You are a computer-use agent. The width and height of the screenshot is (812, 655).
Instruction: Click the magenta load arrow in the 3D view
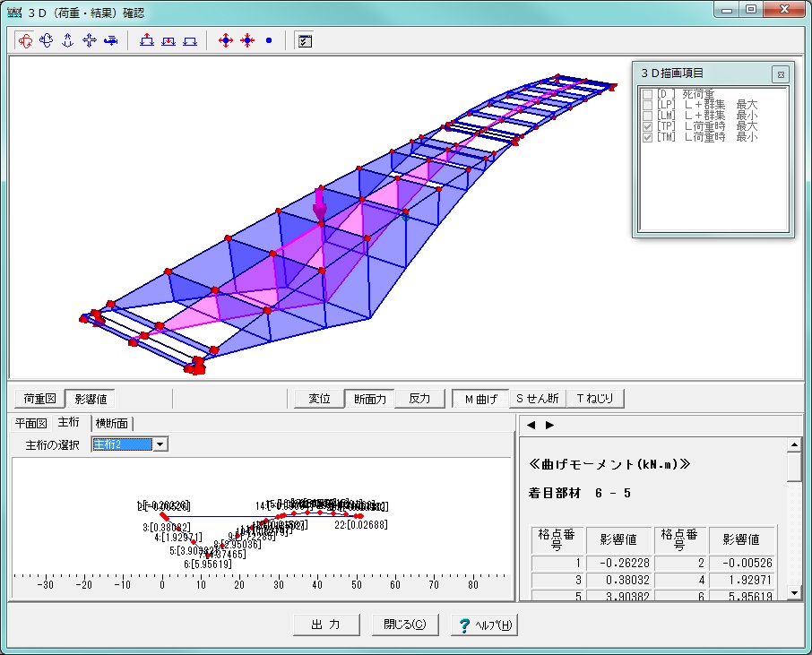pos(320,204)
